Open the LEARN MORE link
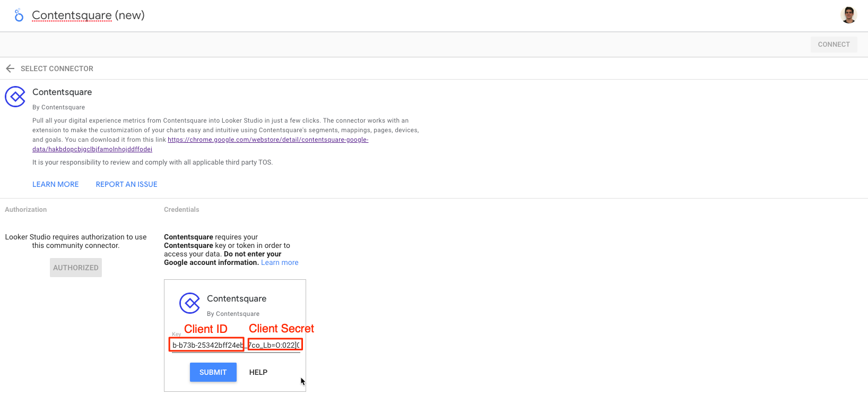 click(56, 184)
